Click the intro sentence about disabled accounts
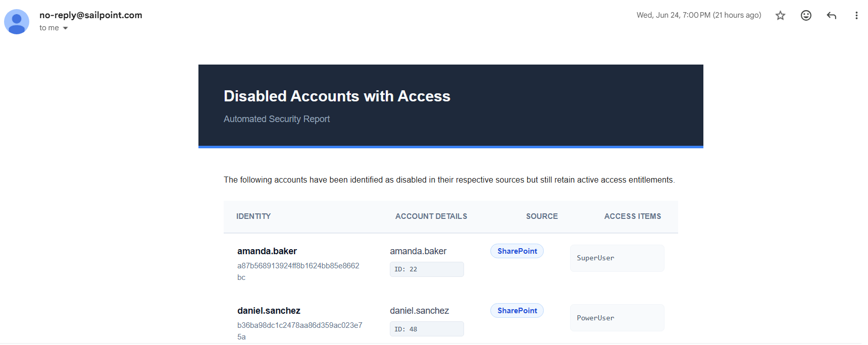Screen dimensions: 868x345 (x=449, y=180)
